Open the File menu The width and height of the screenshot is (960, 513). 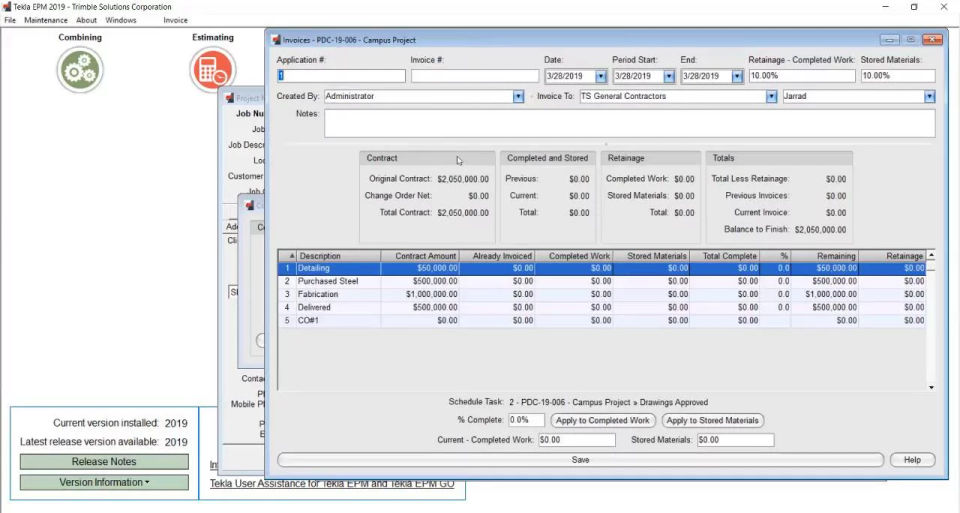pos(10,20)
